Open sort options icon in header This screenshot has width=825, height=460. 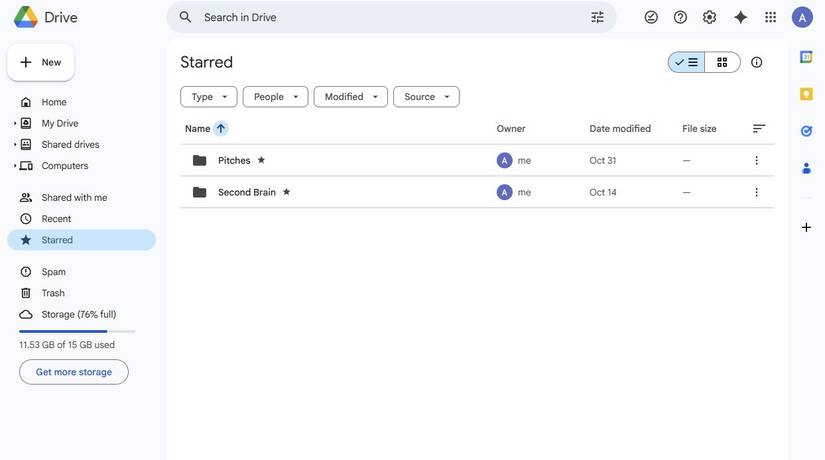758,128
